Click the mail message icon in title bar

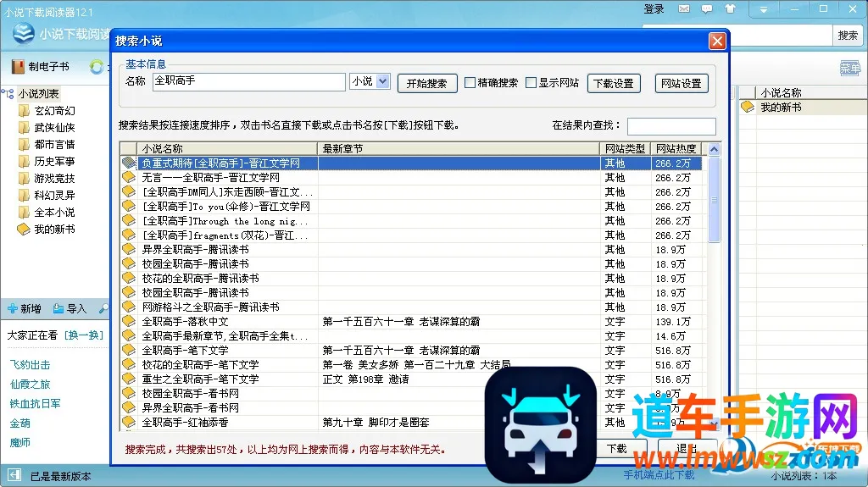tap(684, 8)
